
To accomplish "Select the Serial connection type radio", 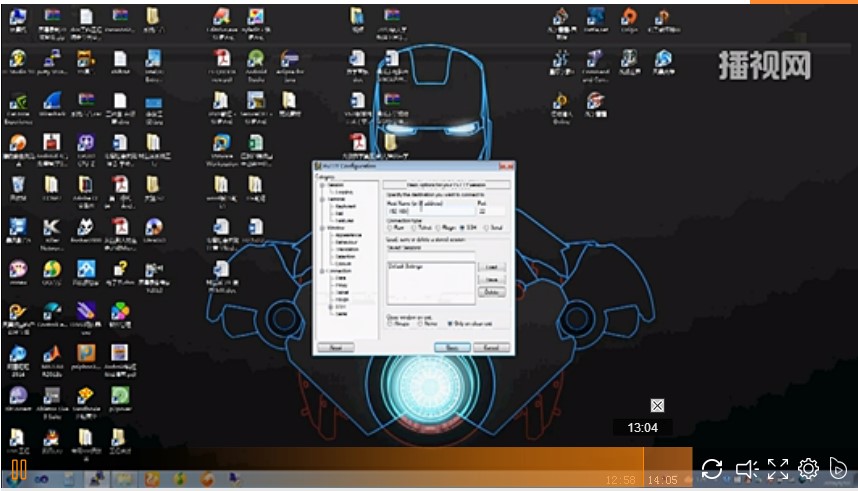I will [486, 228].
